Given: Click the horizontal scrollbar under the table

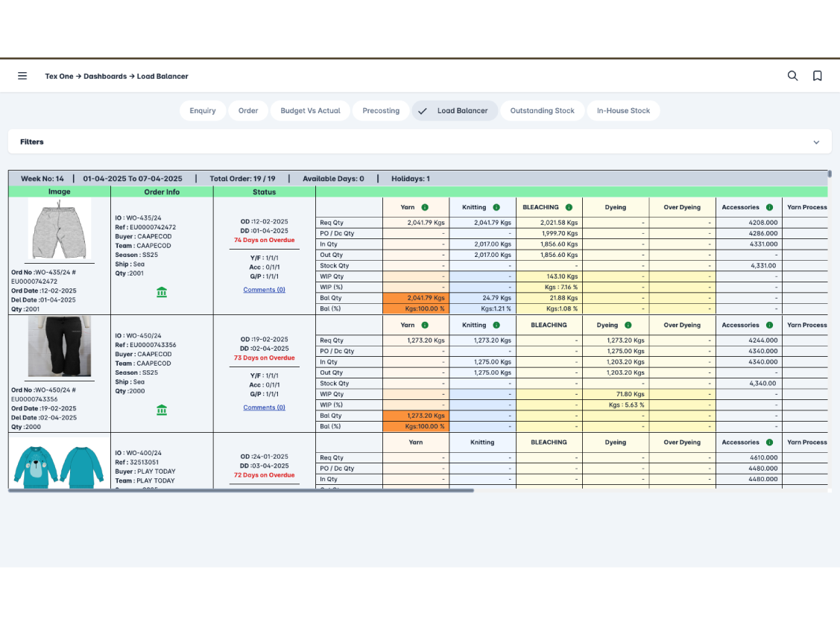Looking at the screenshot, I should click(241, 490).
